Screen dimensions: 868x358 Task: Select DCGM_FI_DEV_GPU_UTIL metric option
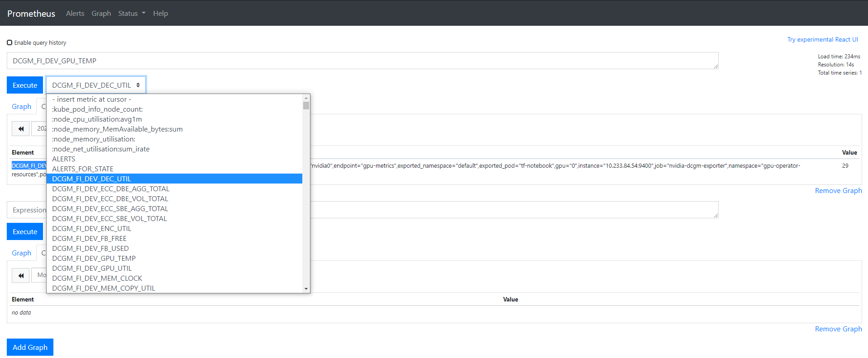(174, 268)
